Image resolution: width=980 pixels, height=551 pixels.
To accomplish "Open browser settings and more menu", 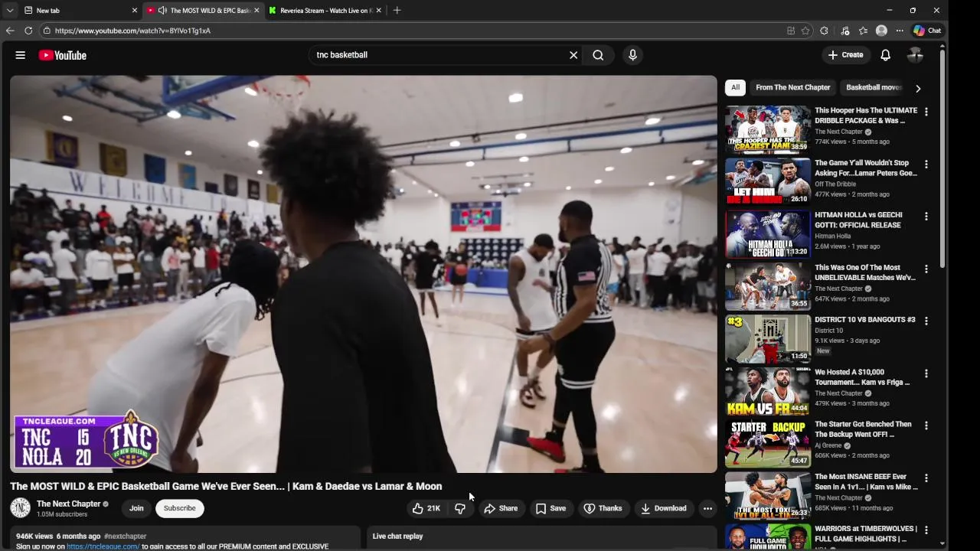I will 900,31.
